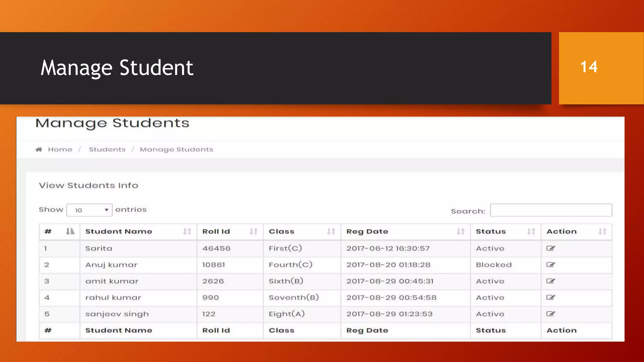Screen dimensions: 644x362
Task: Click roll id '10861'
Action: pos(214,265)
